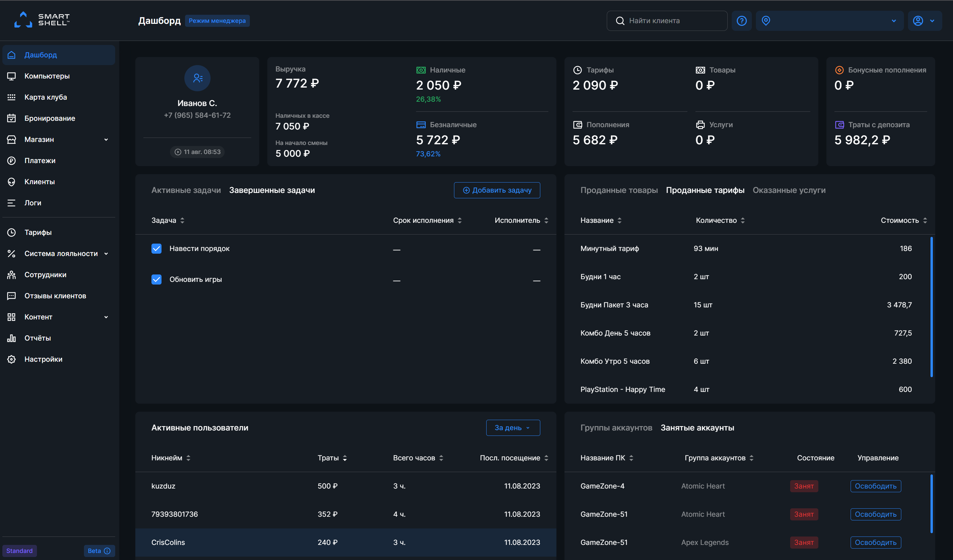Click the Клиенты face icon
This screenshot has width=953, height=560.
point(11,182)
